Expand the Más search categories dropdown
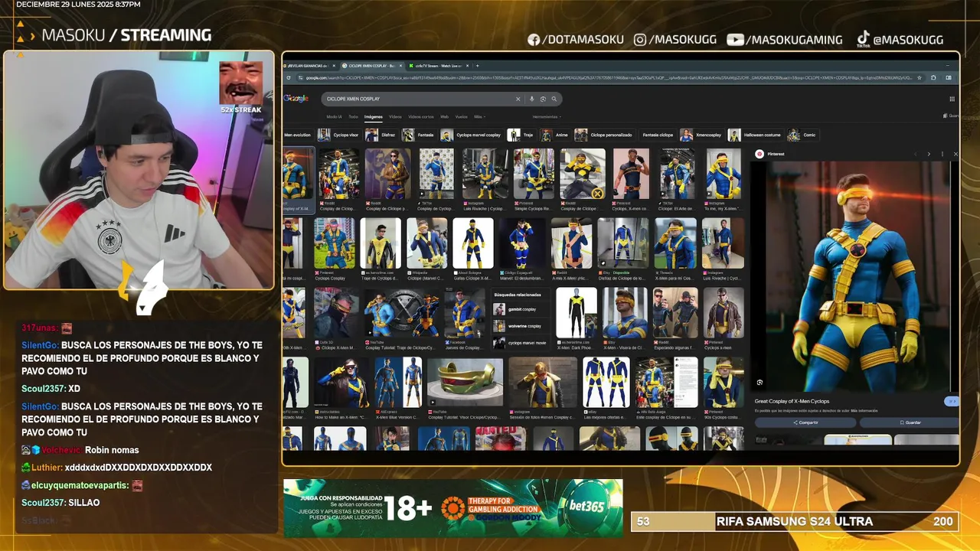The image size is (980, 551). point(479,117)
